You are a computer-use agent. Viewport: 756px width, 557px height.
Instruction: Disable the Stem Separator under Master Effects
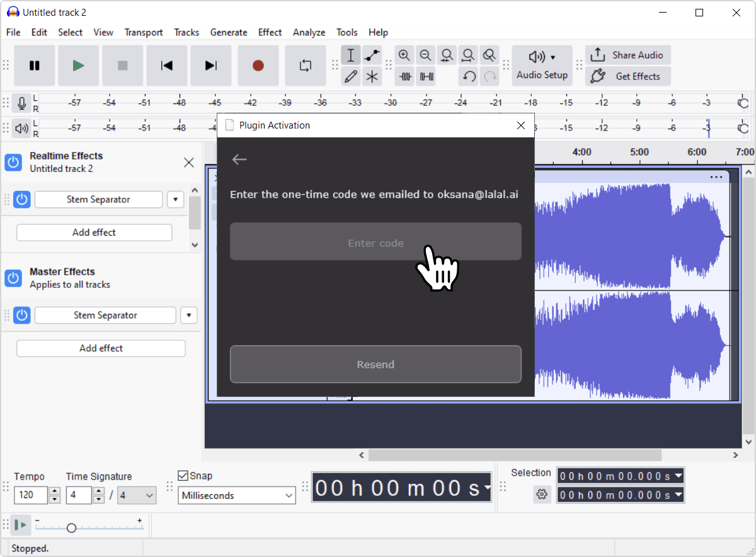tap(22, 315)
